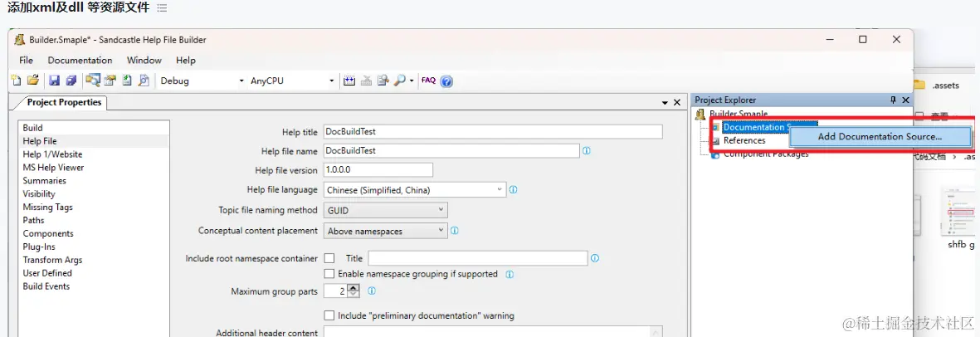This screenshot has height=337, width=980.
Task: Select the Project Properties tab
Action: (x=64, y=103)
